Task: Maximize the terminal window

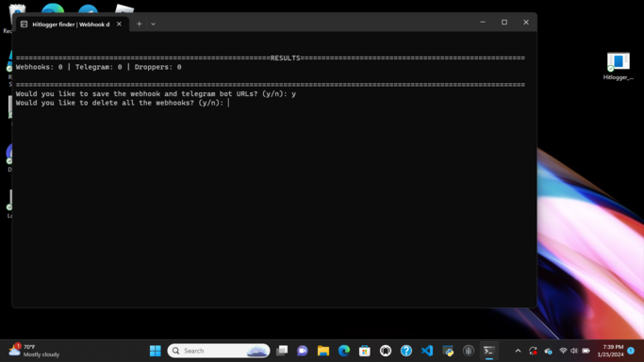Action: (504, 23)
